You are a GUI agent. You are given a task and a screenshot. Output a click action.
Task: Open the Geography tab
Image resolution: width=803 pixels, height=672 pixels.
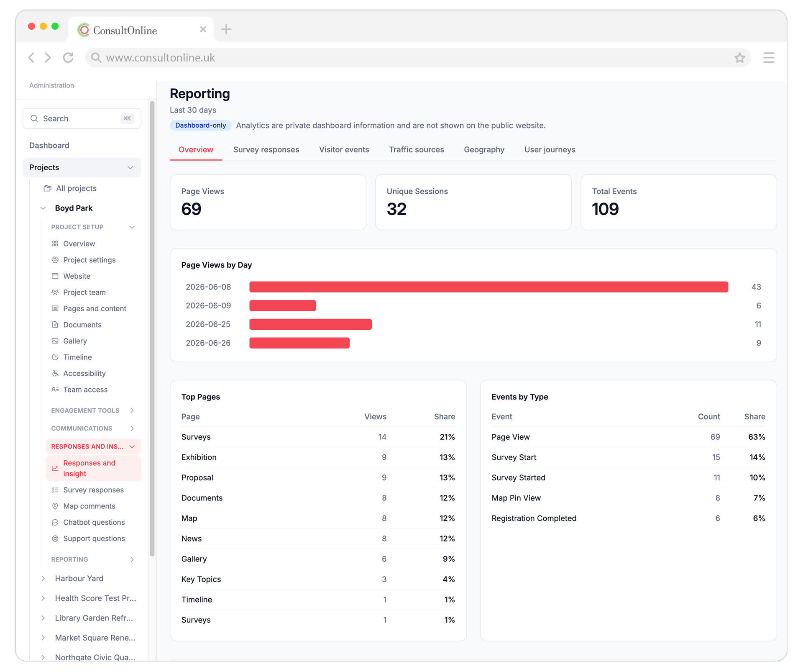click(484, 150)
